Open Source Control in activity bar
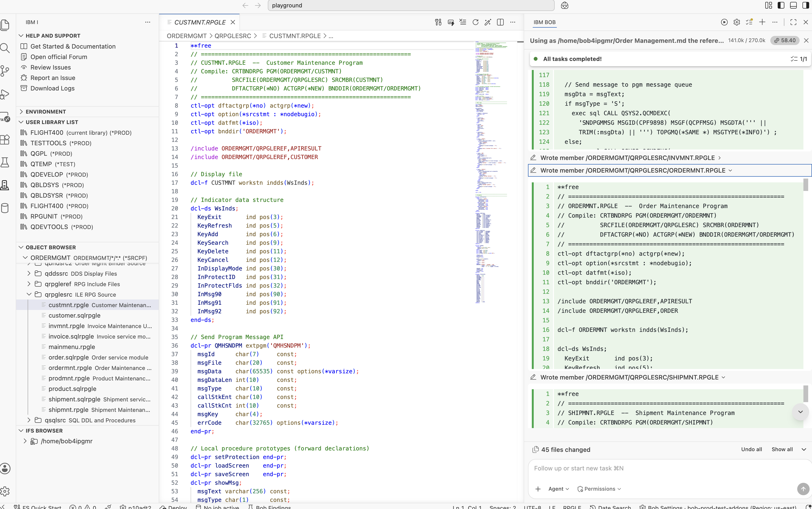This screenshot has height=509, width=812. tap(5, 71)
